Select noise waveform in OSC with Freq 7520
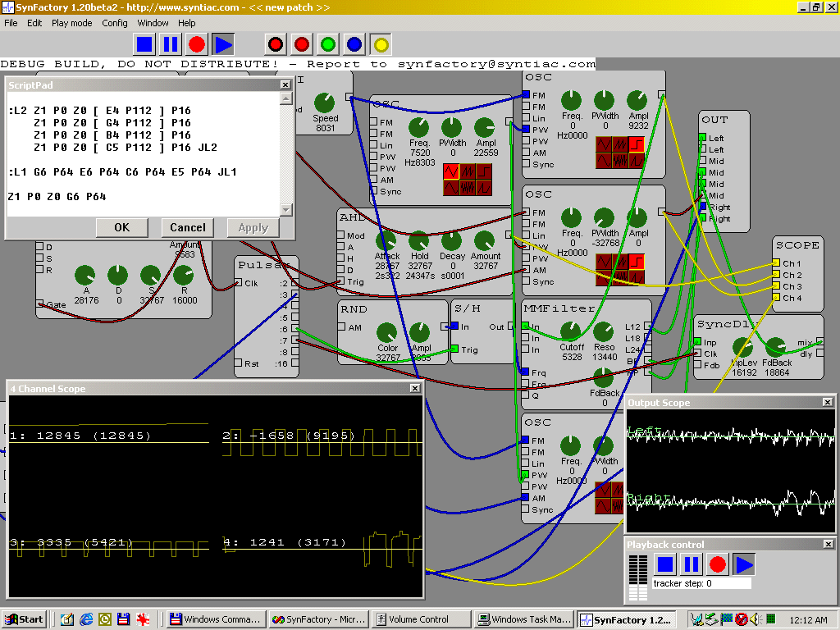The image size is (840, 630). [x=468, y=188]
